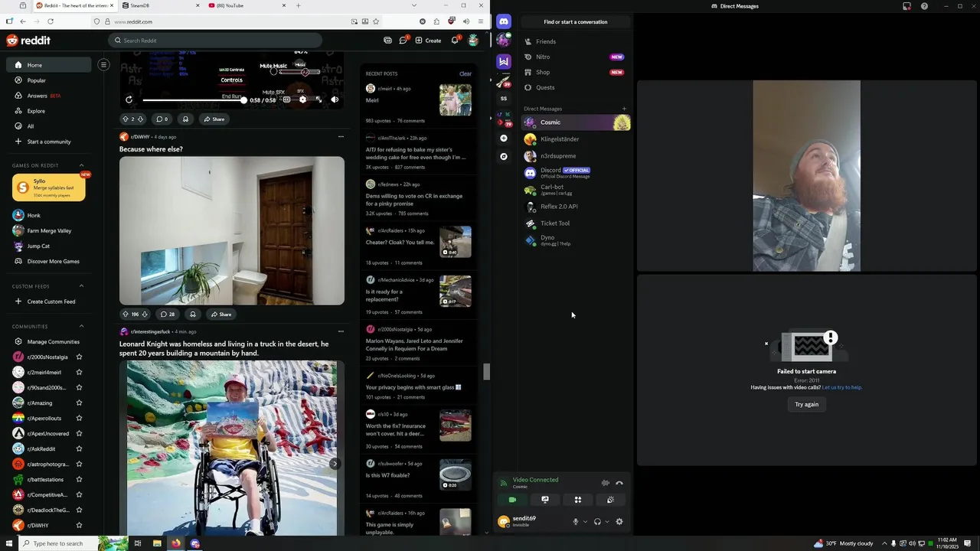Go to Popular in Reddit sidebar
This screenshot has width=980, height=551.
[x=49, y=80]
